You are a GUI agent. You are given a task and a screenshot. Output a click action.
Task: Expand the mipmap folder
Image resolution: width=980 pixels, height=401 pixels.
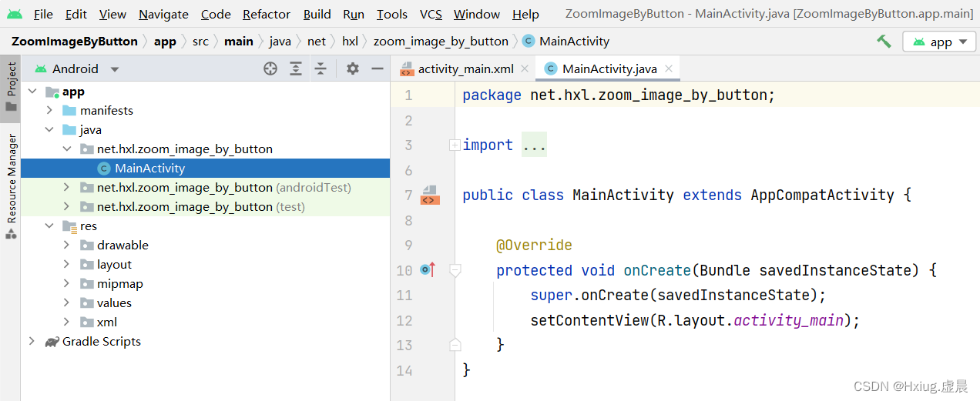coord(66,284)
